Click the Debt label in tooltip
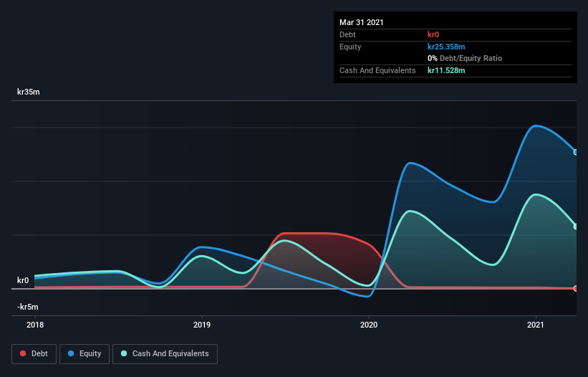The image size is (588, 377). pos(347,34)
